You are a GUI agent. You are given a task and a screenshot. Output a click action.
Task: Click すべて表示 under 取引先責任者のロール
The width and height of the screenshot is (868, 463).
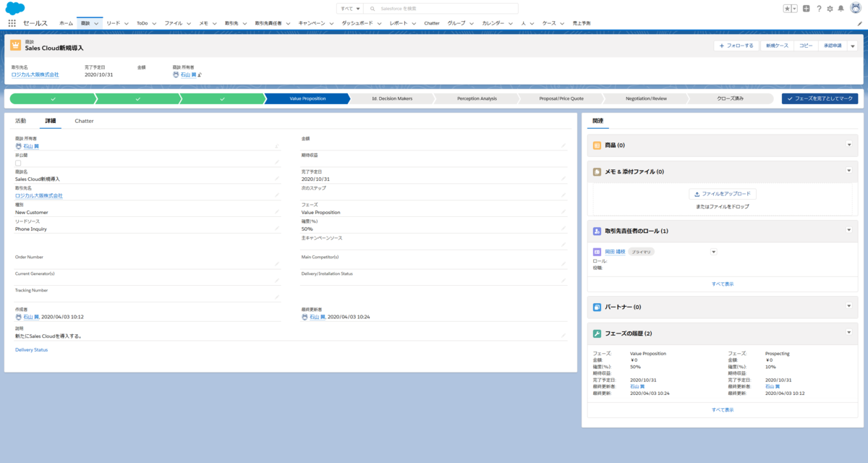click(x=722, y=284)
